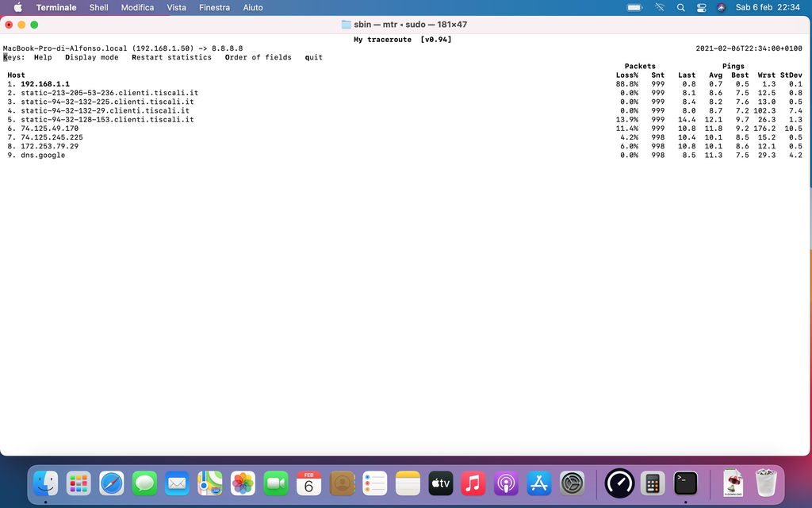The height and width of the screenshot is (508, 812).
Task: Open the Modifica menu
Action: click(x=137, y=7)
